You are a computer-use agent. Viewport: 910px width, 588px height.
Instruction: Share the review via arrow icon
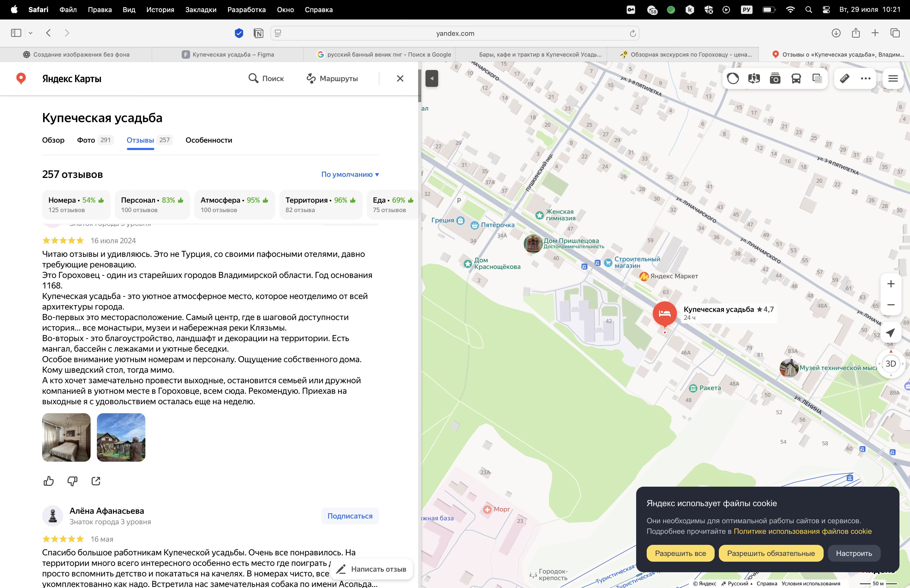96,481
